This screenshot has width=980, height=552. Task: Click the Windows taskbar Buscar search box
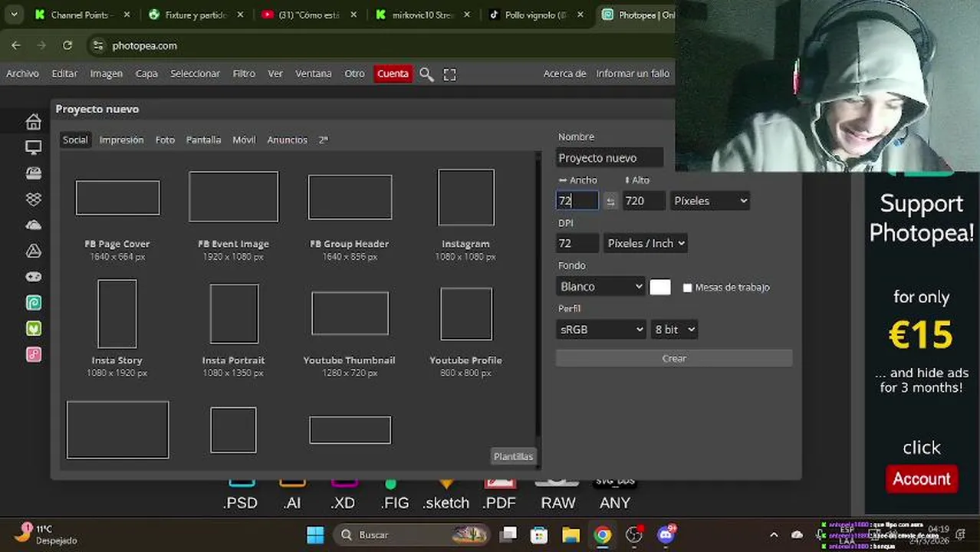pyautogui.click(x=412, y=534)
